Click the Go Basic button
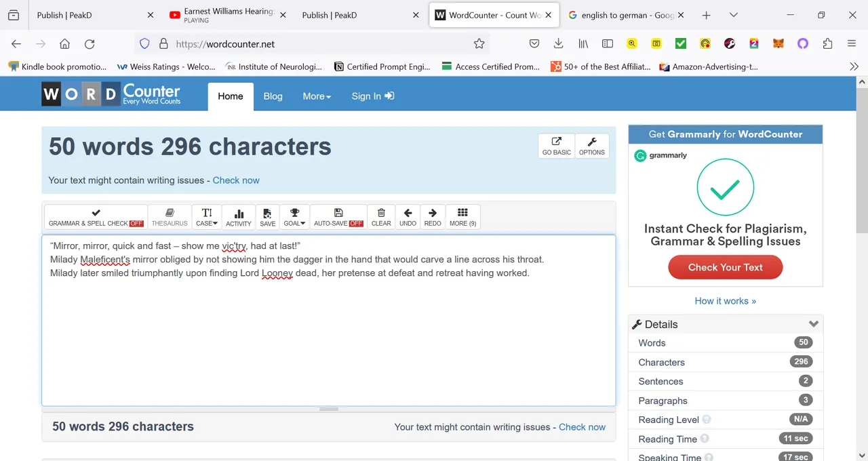868x461 pixels. pyautogui.click(x=557, y=146)
